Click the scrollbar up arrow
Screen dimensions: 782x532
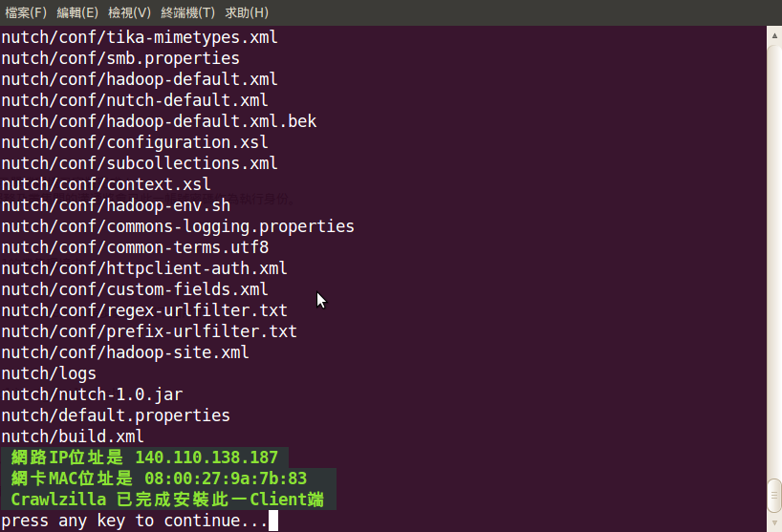[x=774, y=35]
